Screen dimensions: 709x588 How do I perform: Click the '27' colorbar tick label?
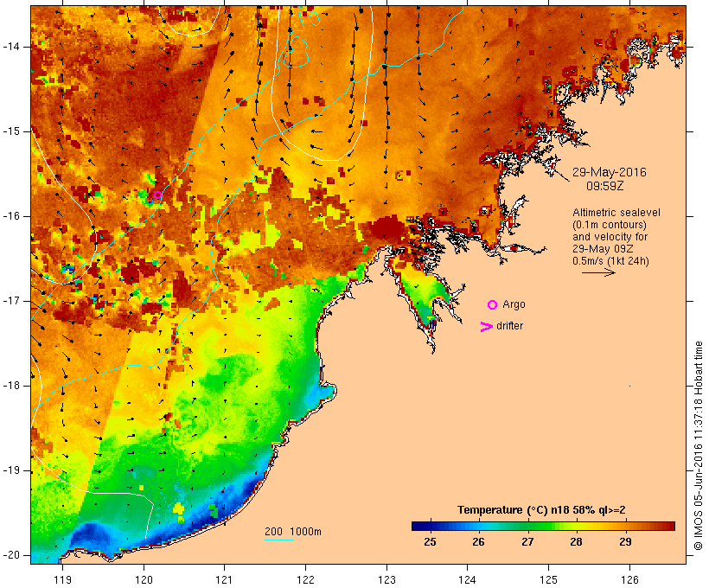[x=527, y=541]
